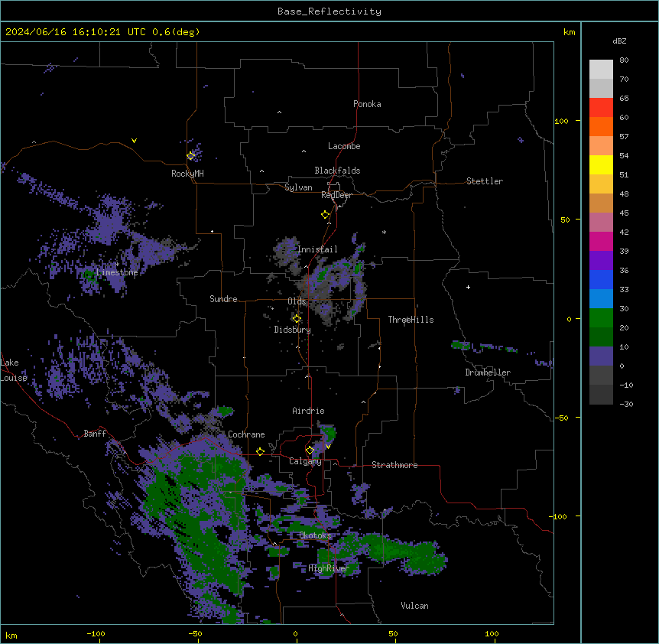Click the Okotoks city label
Viewport: 659px width, 644px height.
315,535
